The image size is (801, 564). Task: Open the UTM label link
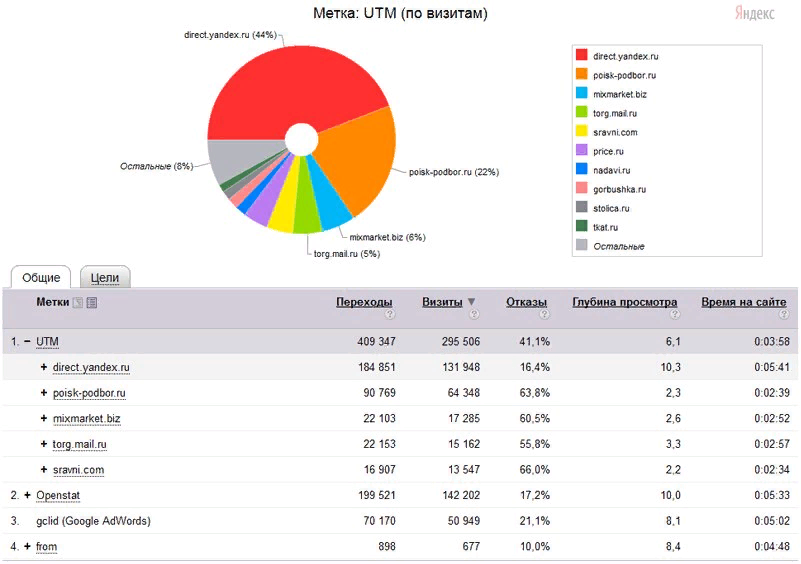[47, 342]
